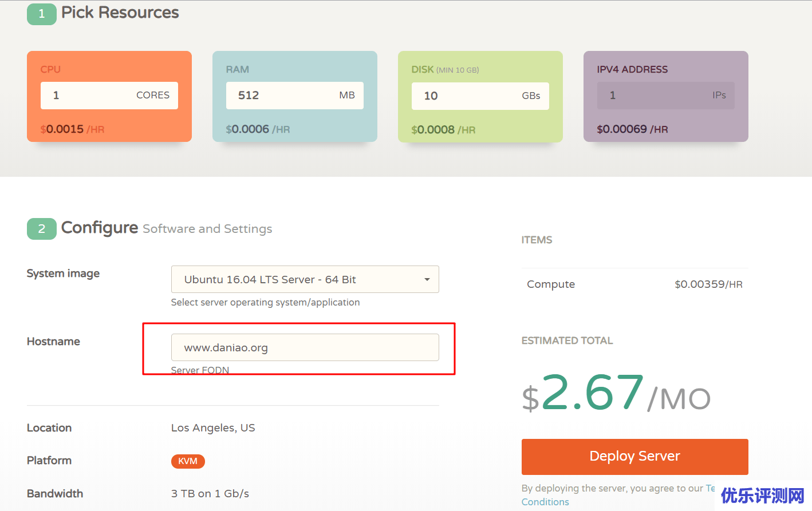Click the Disk size input field
Viewport: 812px width, 511px height.
480,96
